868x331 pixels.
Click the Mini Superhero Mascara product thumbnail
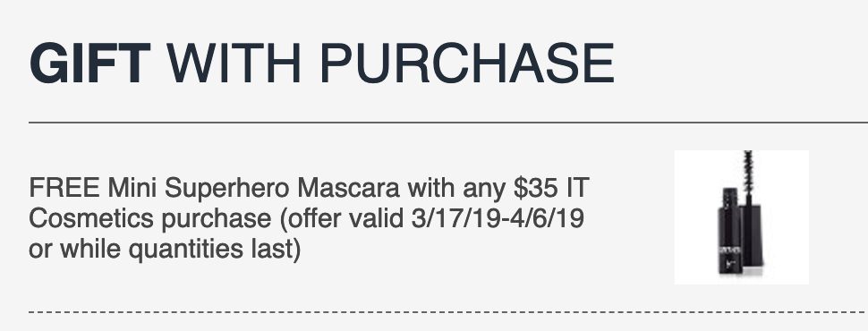pos(741,217)
